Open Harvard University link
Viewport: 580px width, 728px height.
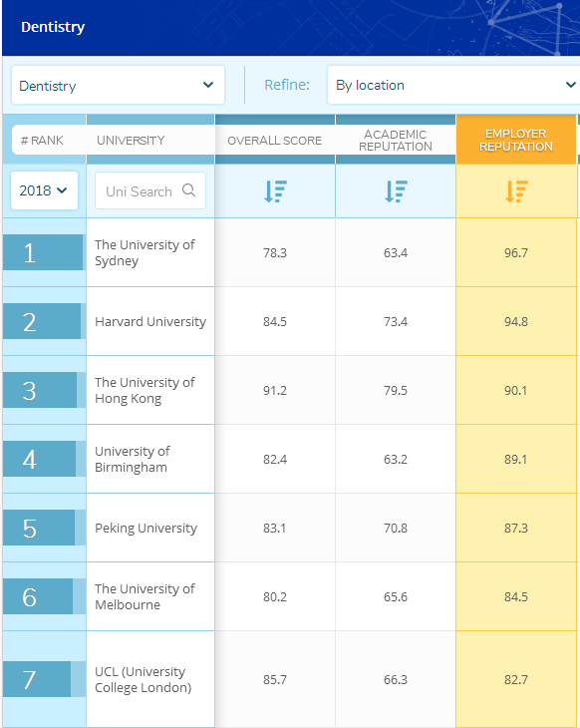click(150, 321)
